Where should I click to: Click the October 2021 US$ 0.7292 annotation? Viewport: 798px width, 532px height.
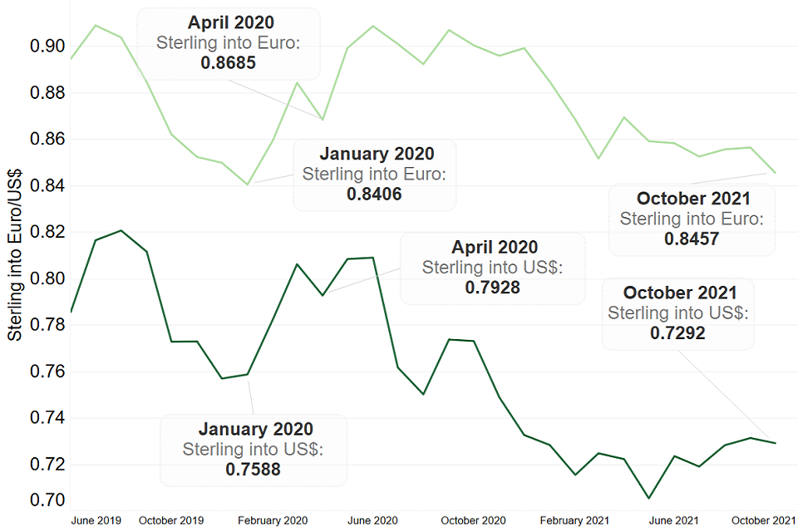[x=679, y=313]
